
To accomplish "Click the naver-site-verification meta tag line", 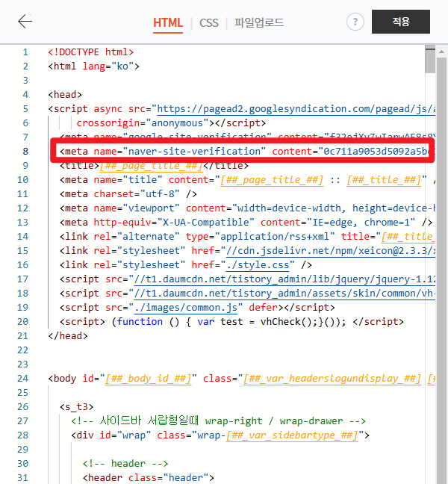I will tap(243, 151).
